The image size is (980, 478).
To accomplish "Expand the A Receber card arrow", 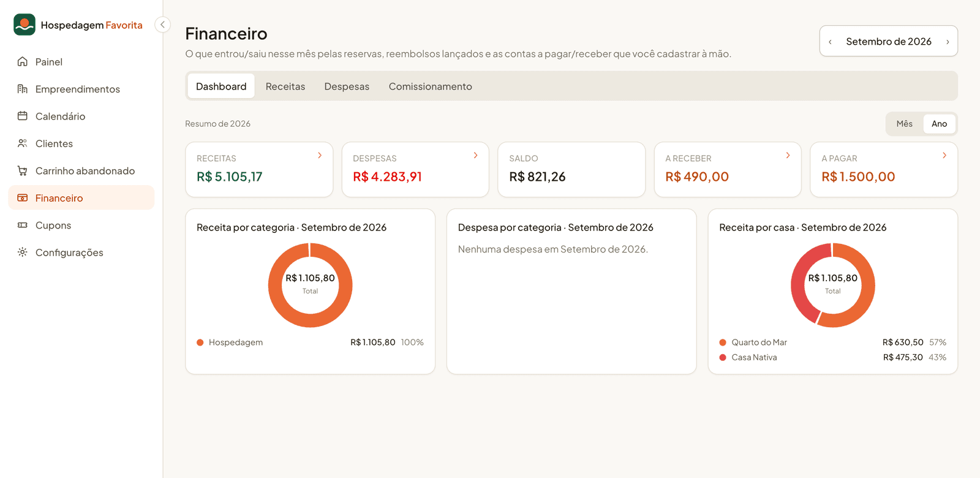I will tap(788, 156).
